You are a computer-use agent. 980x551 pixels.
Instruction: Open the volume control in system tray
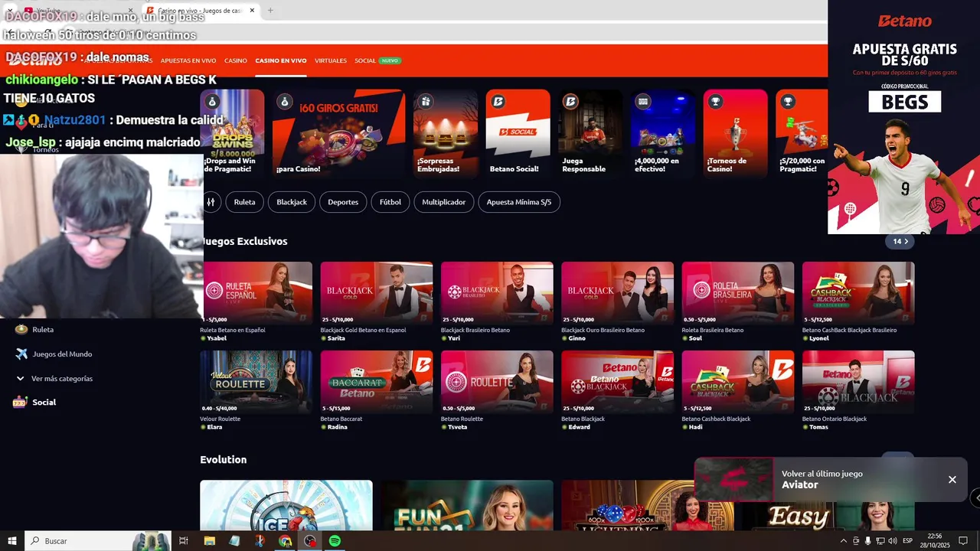(892, 541)
